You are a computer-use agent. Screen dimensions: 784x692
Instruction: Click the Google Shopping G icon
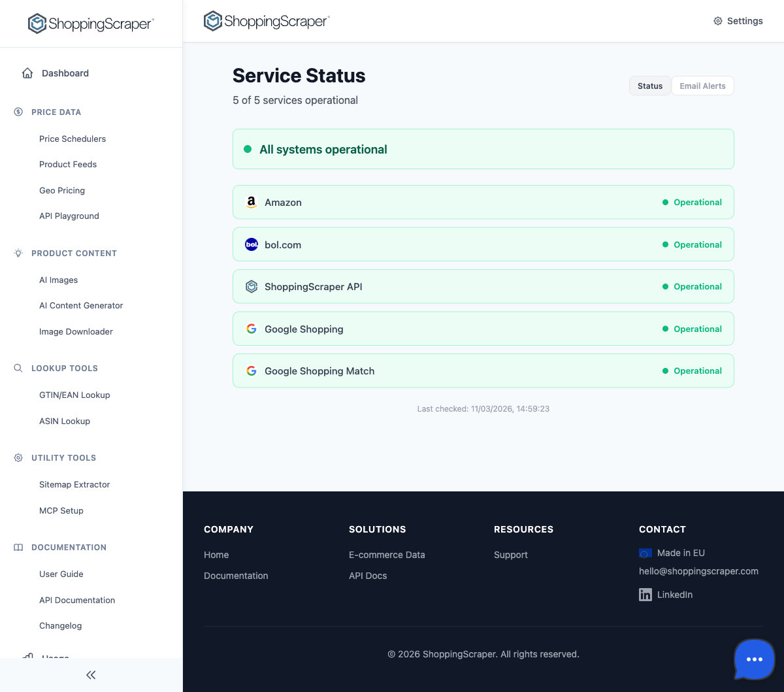(x=252, y=329)
